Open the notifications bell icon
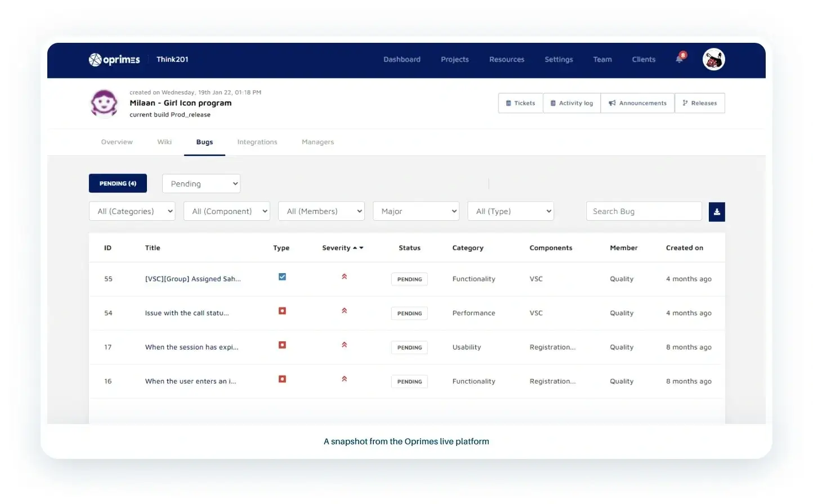The height and width of the screenshot is (504, 813). point(680,59)
